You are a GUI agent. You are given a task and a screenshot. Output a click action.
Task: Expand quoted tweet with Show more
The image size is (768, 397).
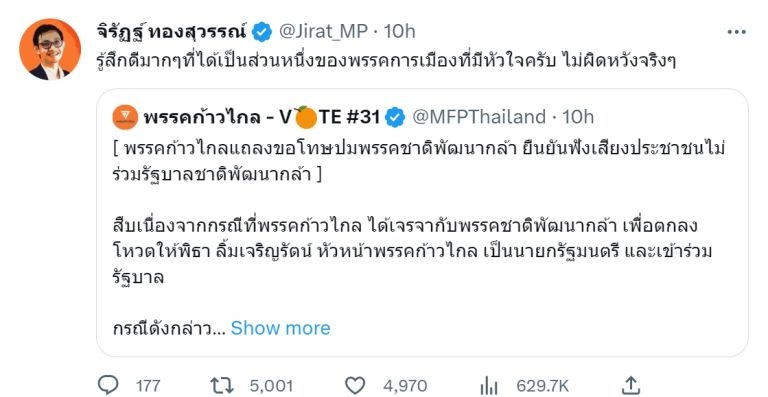[x=281, y=327]
